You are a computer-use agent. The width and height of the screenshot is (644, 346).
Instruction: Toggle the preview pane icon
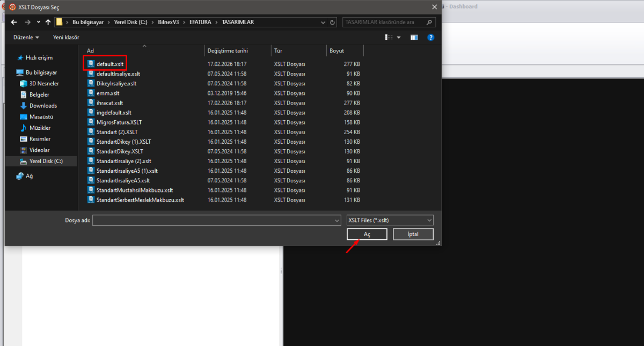click(x=414, y=38)
